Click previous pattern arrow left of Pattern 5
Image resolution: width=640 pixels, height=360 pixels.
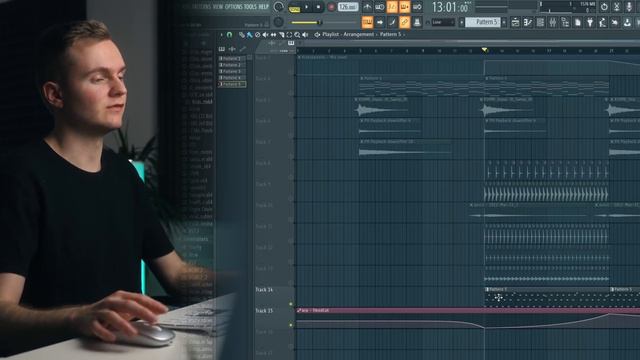462,22
